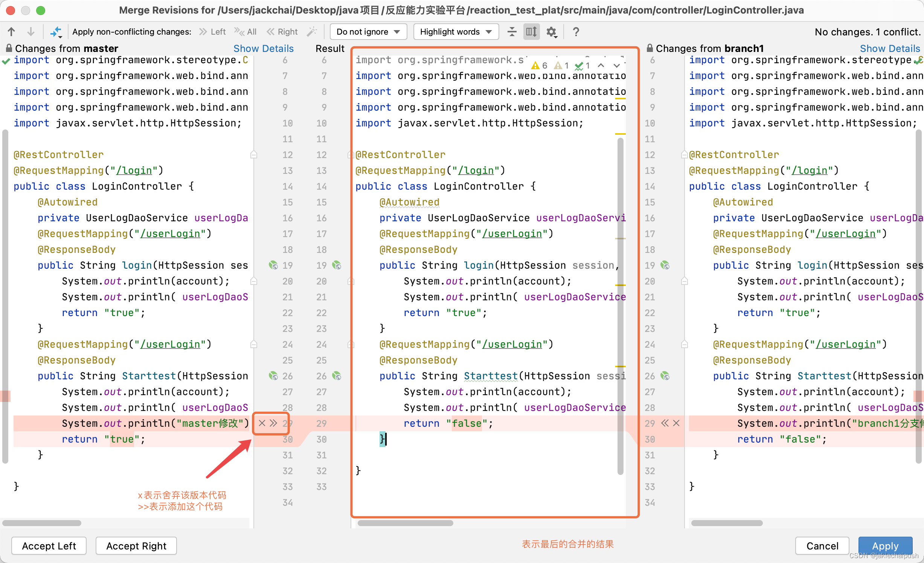Click Spring gutter icon at branch1 line 26

tap(665, 376)
